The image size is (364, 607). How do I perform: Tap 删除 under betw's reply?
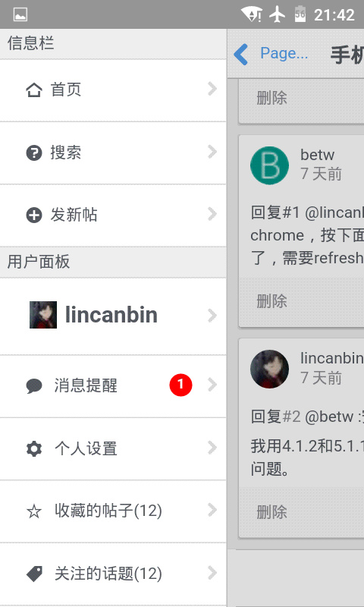click(271, 300)
